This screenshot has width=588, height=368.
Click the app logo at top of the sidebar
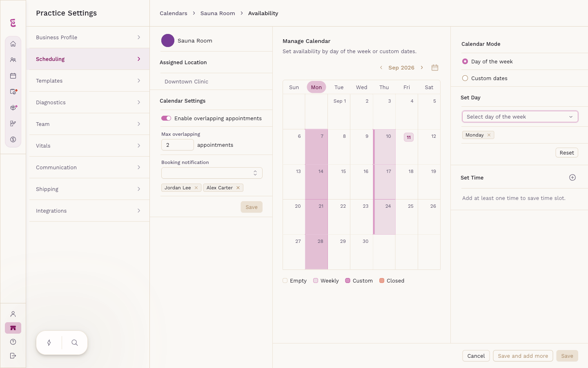point(13,23)
